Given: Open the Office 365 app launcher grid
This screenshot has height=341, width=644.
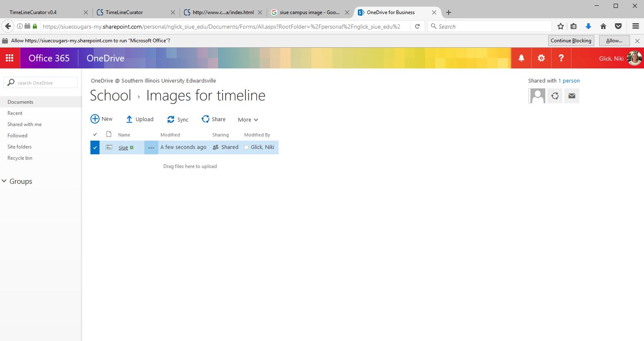Looking at the screenshot, I should tap(10, 58).
